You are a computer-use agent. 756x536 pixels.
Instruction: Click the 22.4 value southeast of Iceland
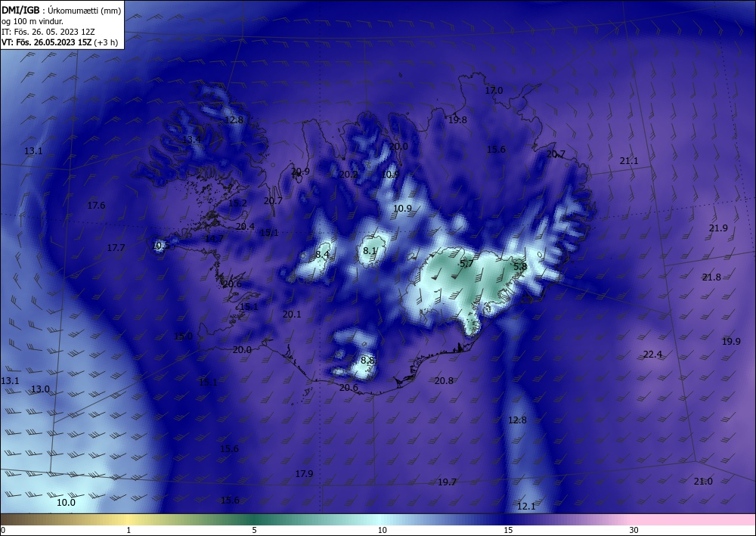[x=653, y=355]
